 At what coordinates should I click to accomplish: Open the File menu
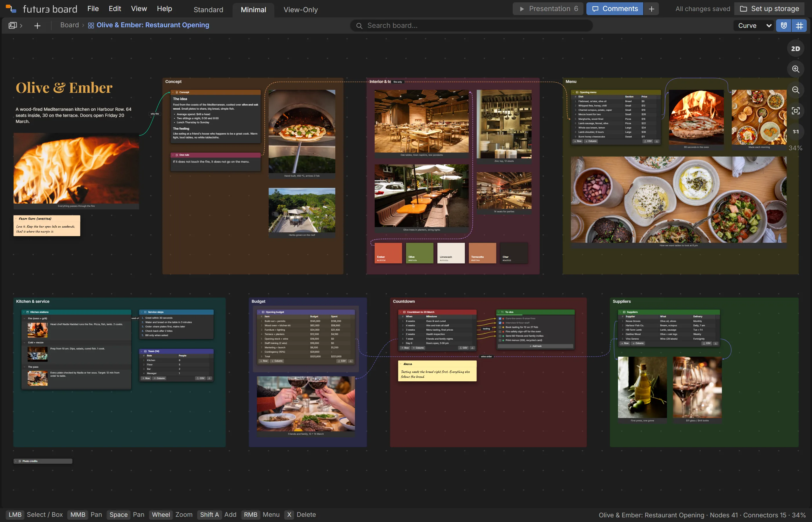click(x=93, y=9)
